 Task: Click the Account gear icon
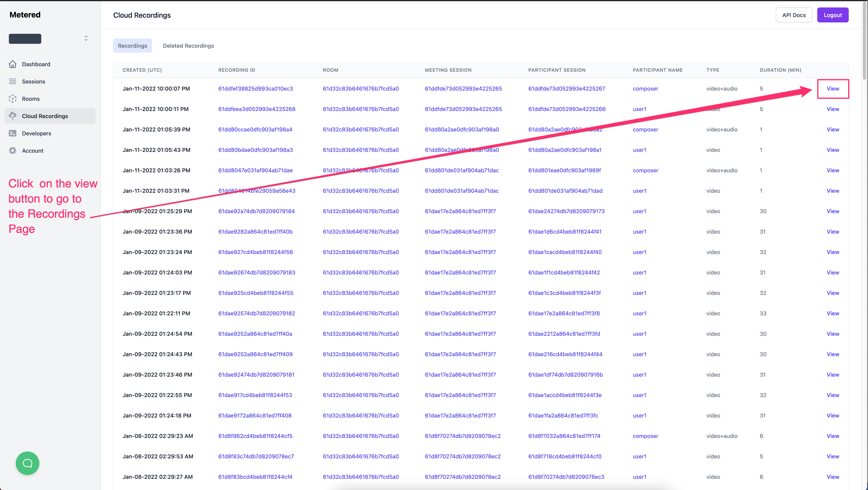[12, 150]
